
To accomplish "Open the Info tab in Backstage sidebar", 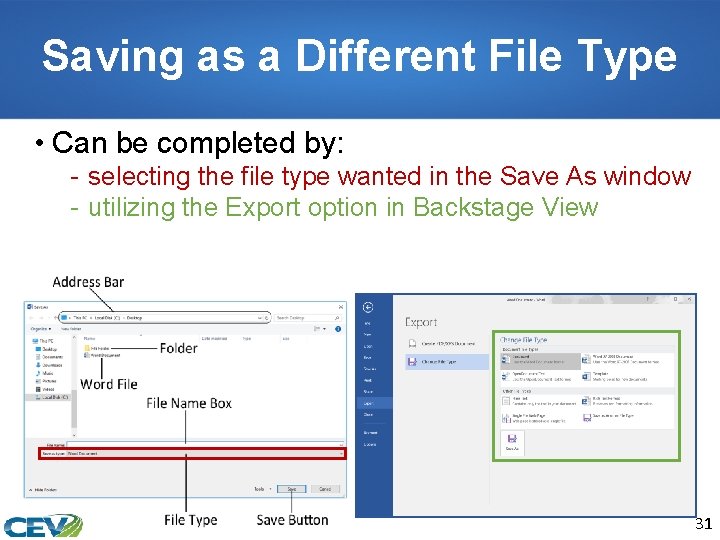I will tap(368, 323).
